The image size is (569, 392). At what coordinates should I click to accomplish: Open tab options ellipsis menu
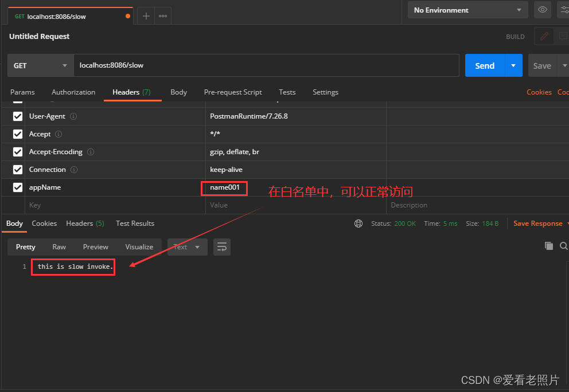(x=163, y=16)
